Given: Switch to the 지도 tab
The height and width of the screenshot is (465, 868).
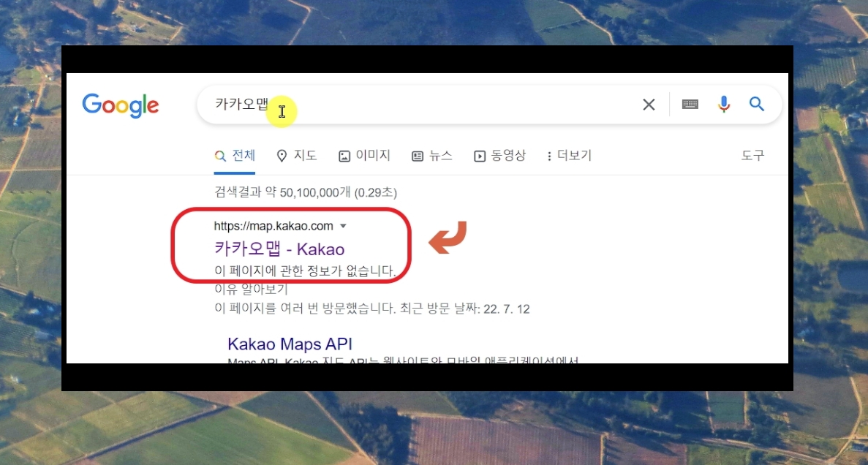Looking at the screenshot, I should click(x=297, y=156).
